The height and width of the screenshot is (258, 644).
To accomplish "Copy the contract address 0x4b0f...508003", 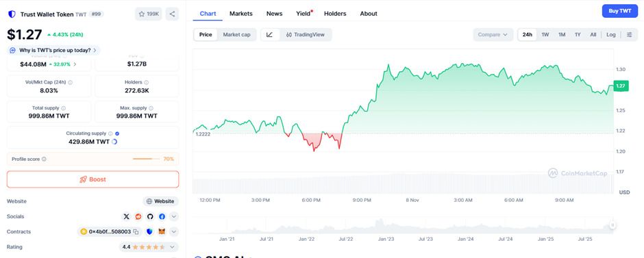I will [x=136, y=232].
